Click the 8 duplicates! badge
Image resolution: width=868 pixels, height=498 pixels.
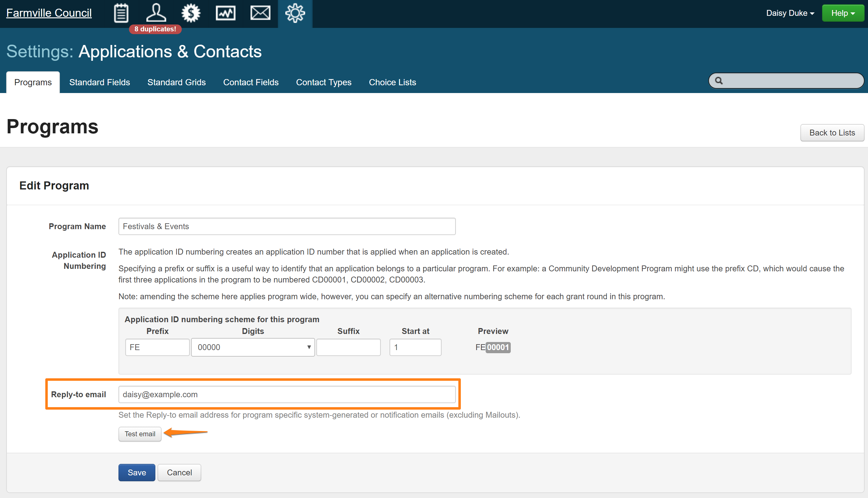[x=155, y=29]
